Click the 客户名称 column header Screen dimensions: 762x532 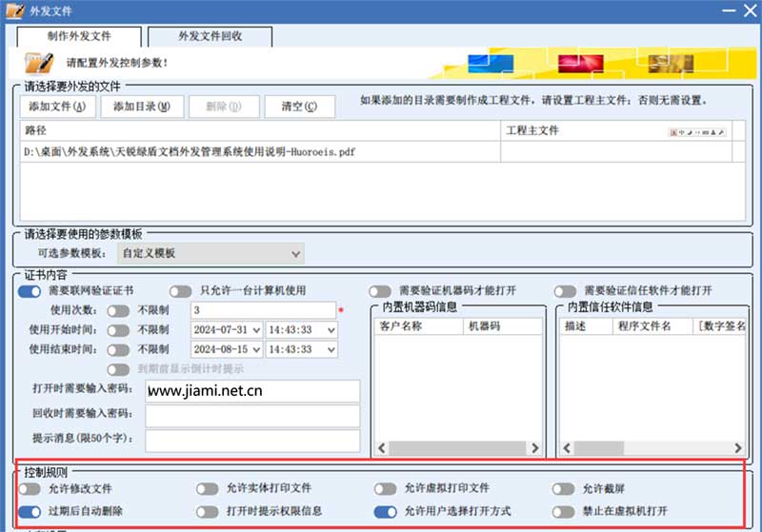tap(419, 326)
